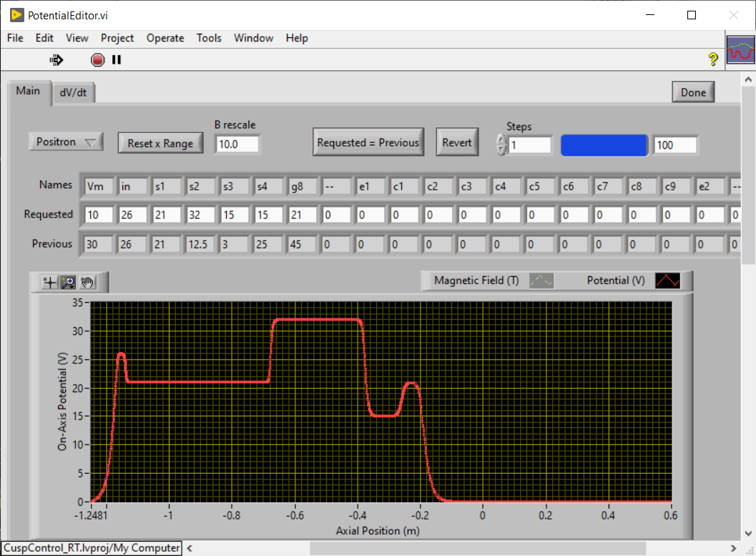
Task: Click the VI icon thumbnail in top-right corner
Action: point(740,50)
